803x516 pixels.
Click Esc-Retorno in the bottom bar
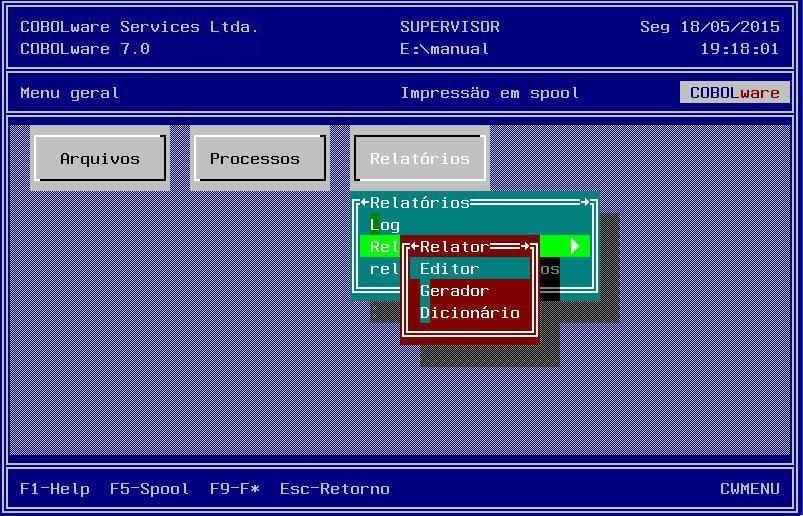[x=334, y=488]
